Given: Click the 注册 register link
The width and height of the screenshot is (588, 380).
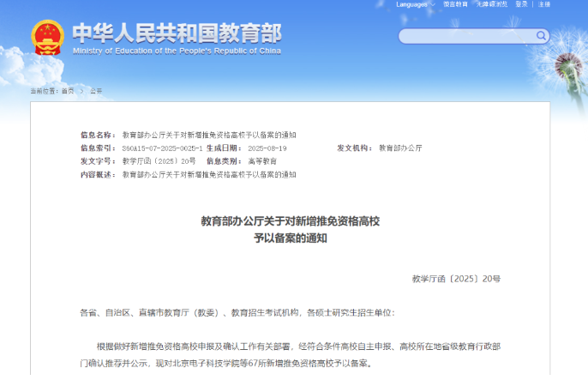Looking at the screenshot, I should pos(543,4).
